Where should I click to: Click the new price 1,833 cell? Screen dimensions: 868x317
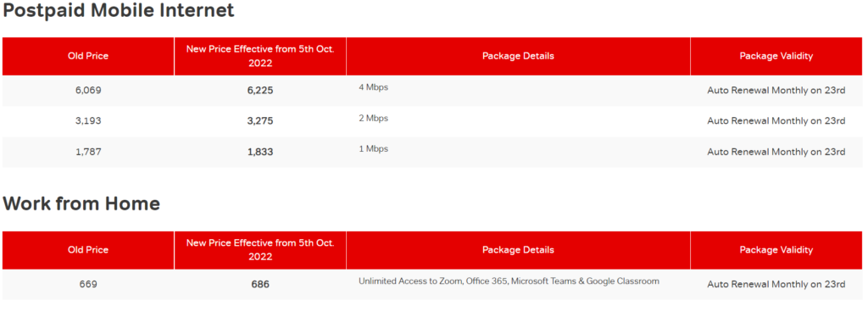click(260, 152)
